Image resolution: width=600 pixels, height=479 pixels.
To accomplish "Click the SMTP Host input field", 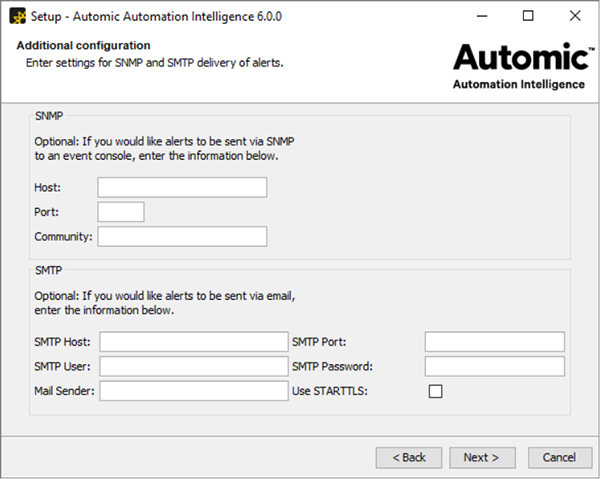I will point(194,342).
